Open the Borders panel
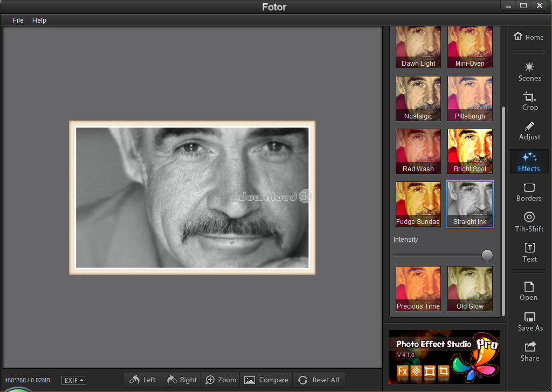The width and height of the screenshot is (552, 392). pos(529,192)
